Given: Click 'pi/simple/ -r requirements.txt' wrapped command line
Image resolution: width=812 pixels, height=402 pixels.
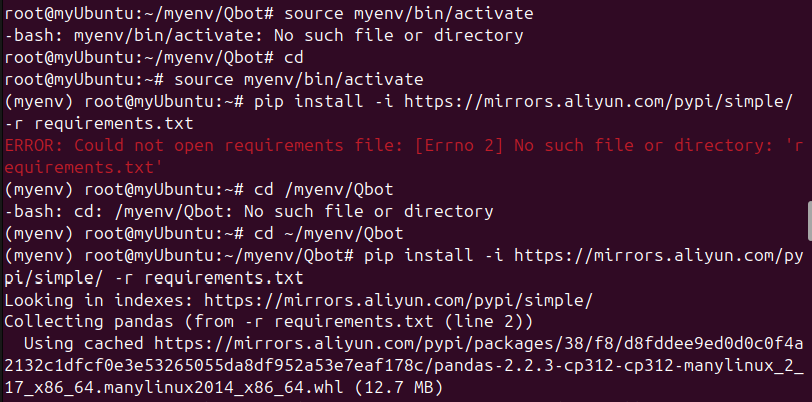Looking at the screenshot, I should (x=153, y=278).
